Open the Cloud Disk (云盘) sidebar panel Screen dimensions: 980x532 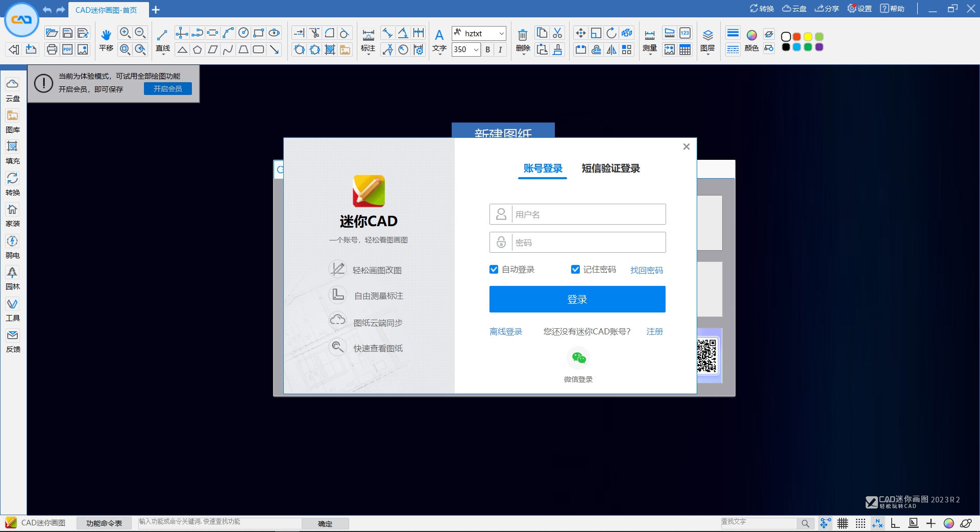[12, 89]
